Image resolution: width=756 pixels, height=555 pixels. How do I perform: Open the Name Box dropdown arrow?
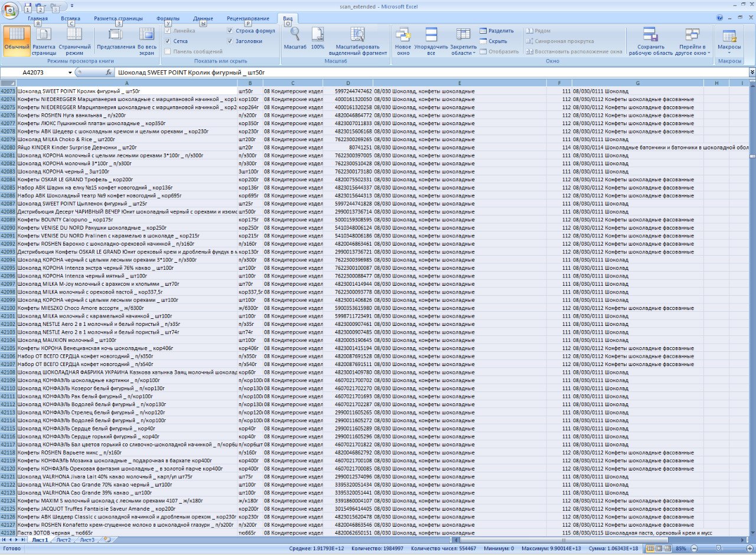70,72
